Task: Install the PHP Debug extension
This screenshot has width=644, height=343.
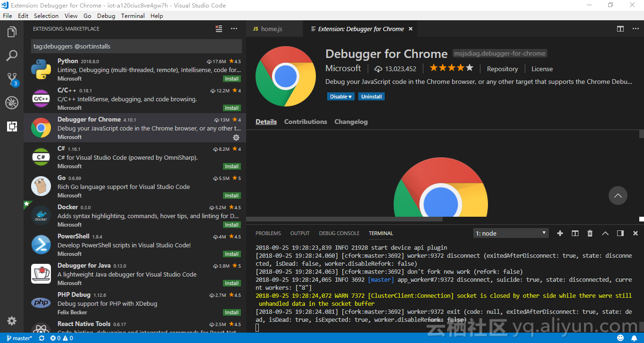Action: click(x=232, y=312)
